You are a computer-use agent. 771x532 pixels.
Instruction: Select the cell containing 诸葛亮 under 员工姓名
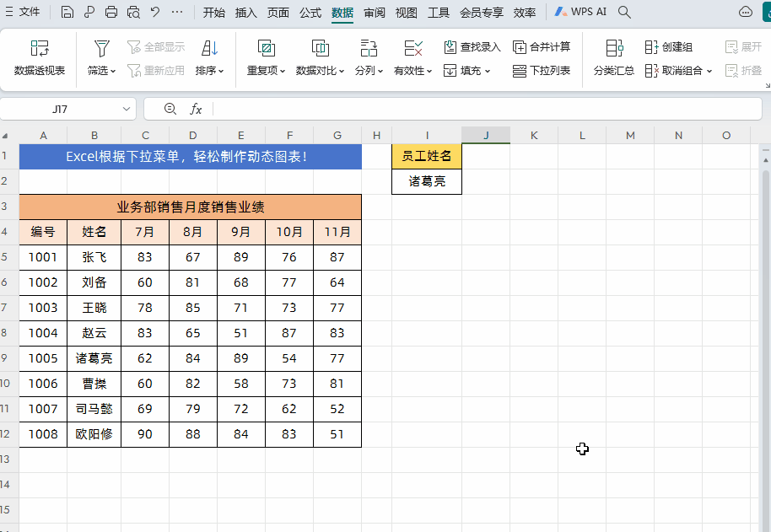(x=427, y=181)
